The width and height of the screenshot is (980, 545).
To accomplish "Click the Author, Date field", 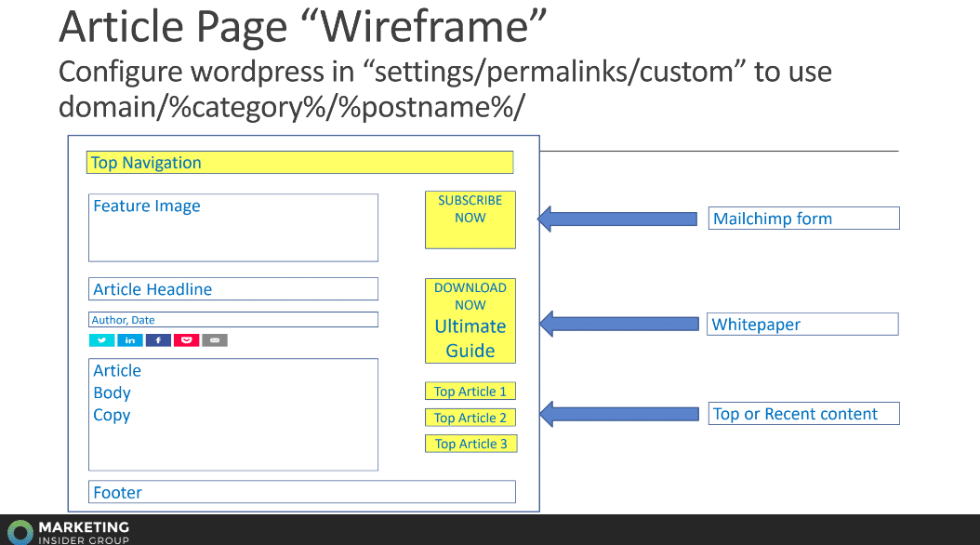I will (x=233, y=320).
